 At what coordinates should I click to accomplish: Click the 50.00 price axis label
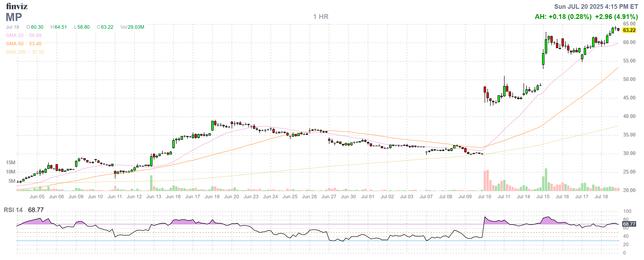tap(629, 79)
